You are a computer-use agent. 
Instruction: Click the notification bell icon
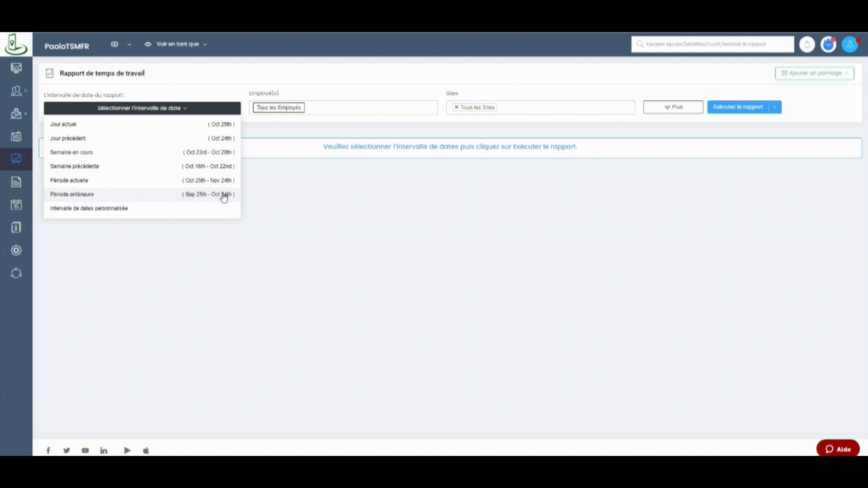(807, 44)
